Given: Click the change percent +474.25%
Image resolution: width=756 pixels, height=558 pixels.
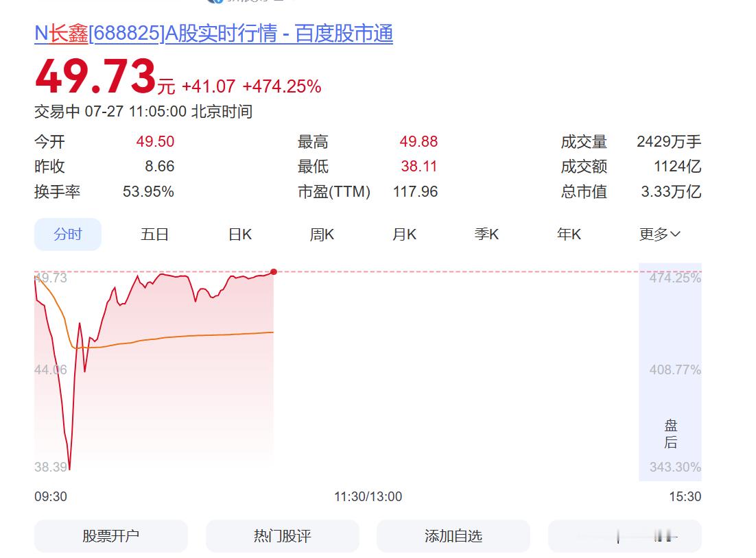Looking at the screenshot, I should [282, 87].
